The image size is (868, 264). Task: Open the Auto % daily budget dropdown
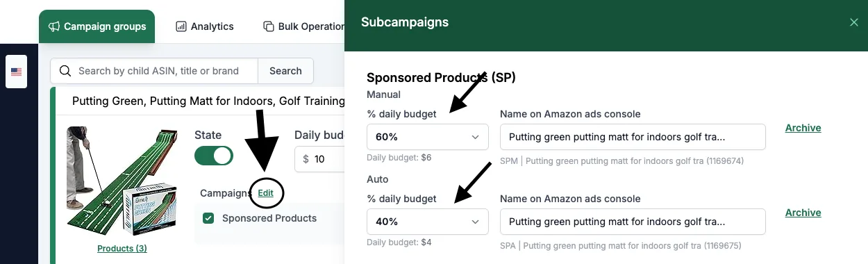click(428, 222)
